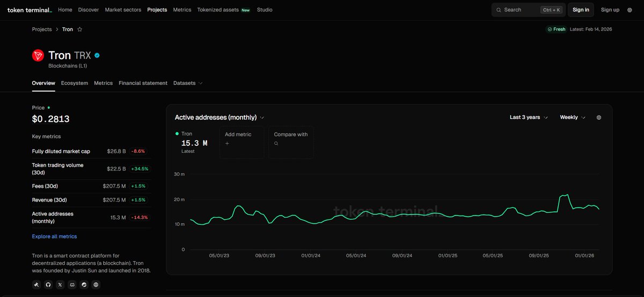Open Tron's GitHub icon link
644x297 pixels.
tap(48, 285)
